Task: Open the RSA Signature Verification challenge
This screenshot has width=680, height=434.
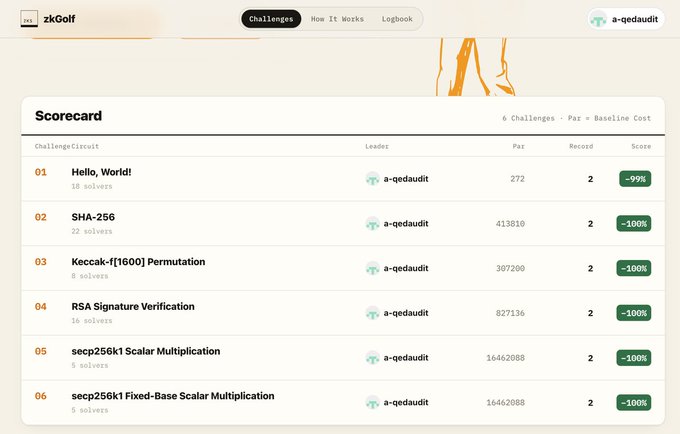Action: click(133, 307)
